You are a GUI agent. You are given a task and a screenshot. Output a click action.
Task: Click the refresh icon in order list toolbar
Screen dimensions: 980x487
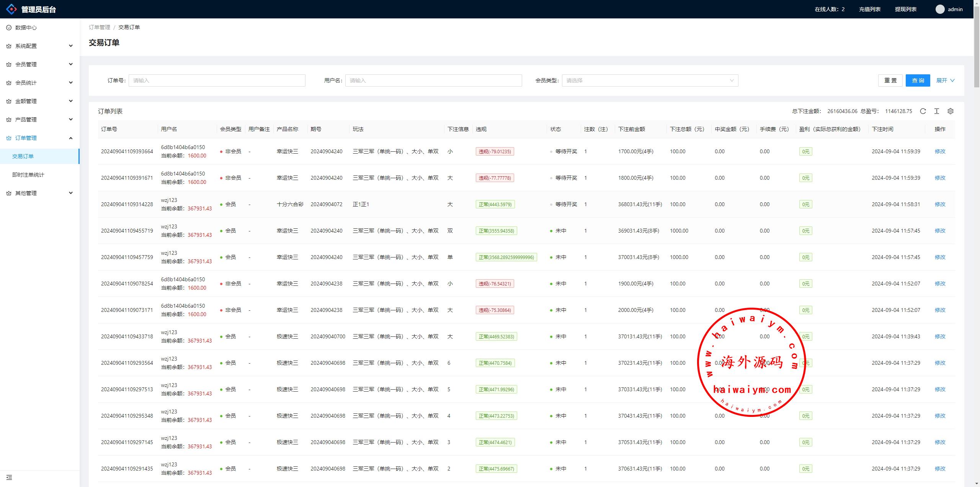coord(923,111)
